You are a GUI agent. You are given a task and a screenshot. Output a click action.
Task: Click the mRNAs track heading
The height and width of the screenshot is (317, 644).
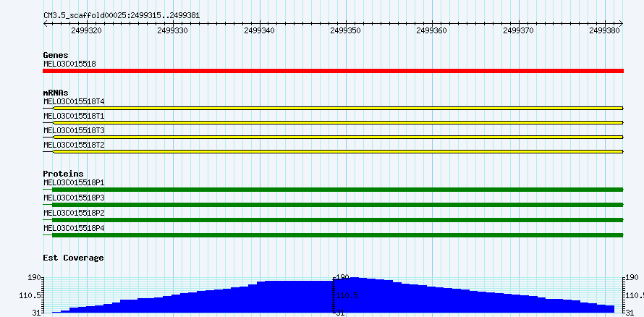(56, 93)
